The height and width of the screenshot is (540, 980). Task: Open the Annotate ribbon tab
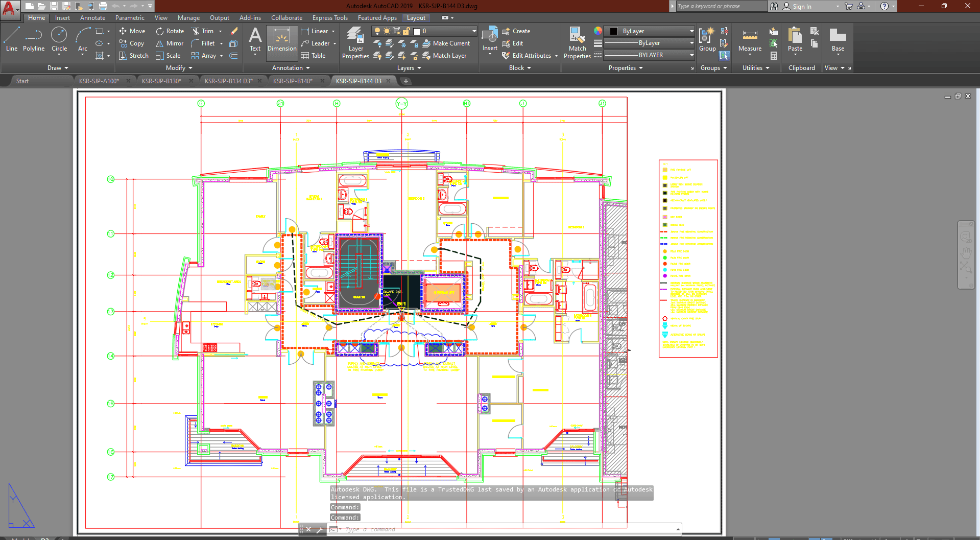point(92,18)
